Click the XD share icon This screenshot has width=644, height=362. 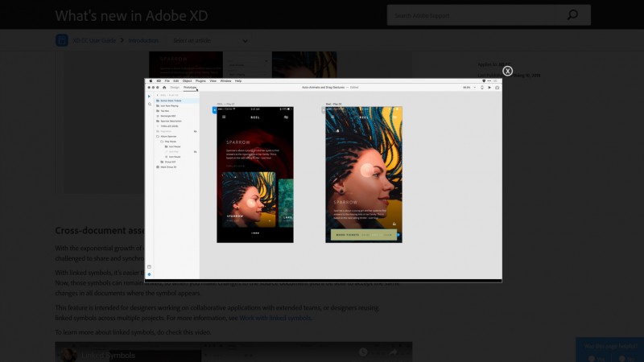tap(497, 88)
